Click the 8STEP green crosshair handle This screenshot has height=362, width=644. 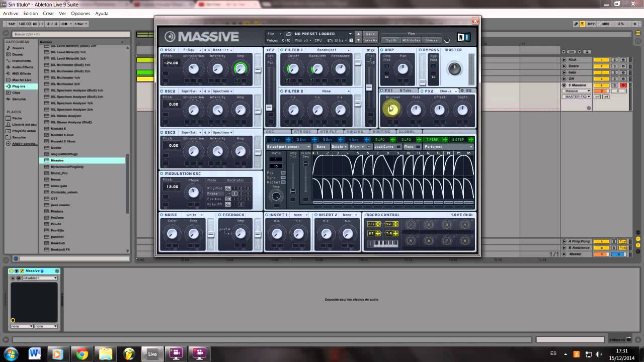coord(471,140)
